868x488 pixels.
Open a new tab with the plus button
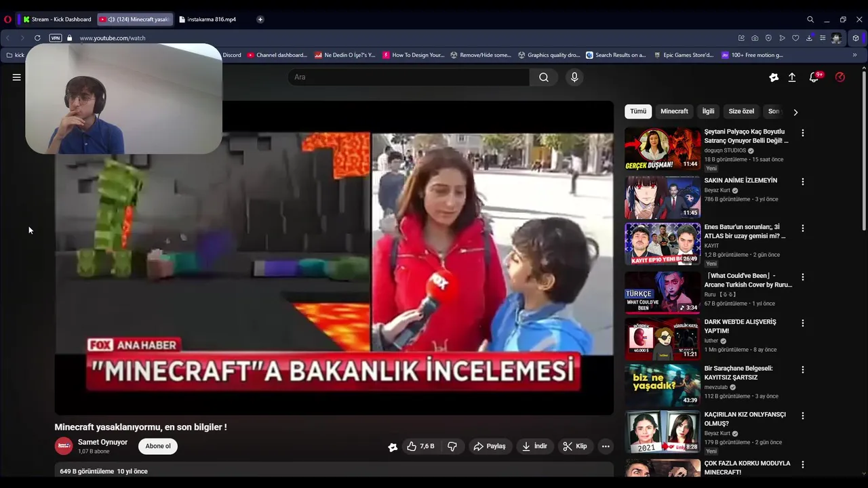point(260,20)
